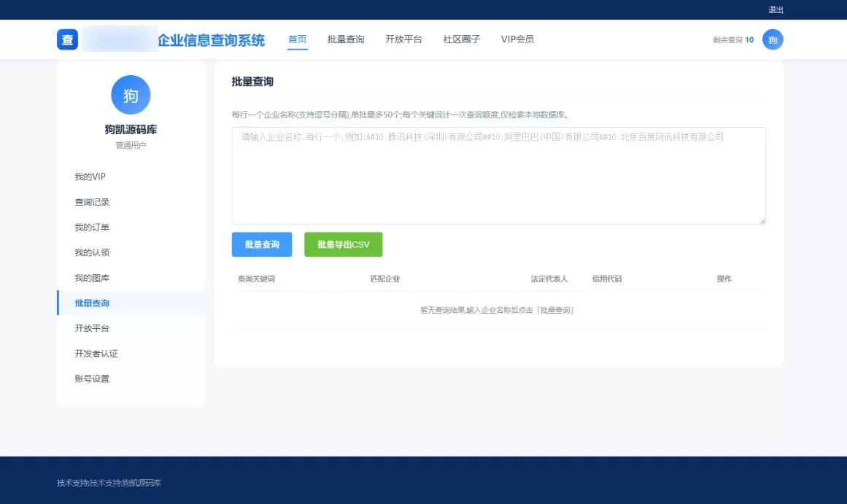Click 退出 to log out
This screenshot has width=847, height=504.
point(776,9)
